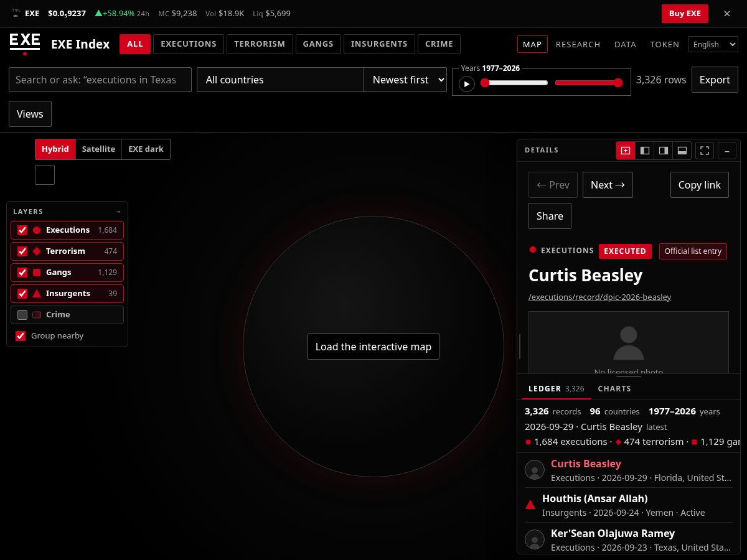Open the Views menu

30,114
